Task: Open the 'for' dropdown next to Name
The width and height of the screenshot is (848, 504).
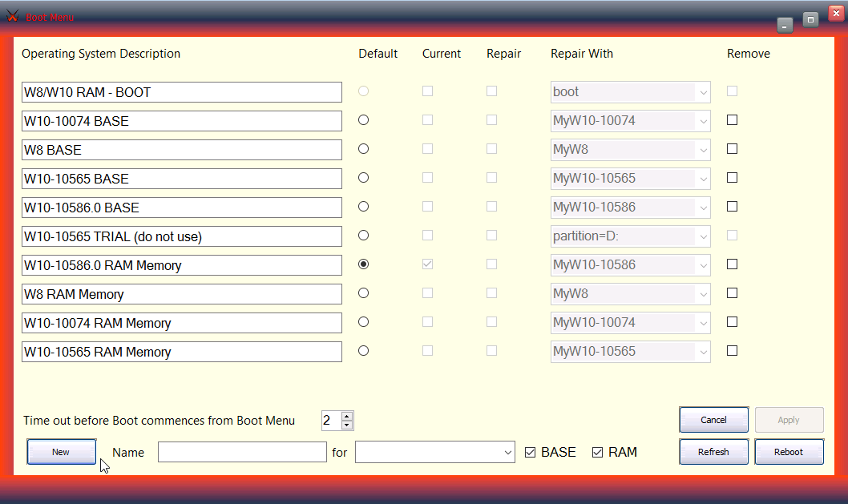Action: pyautogui.click(x=434, y=452)
